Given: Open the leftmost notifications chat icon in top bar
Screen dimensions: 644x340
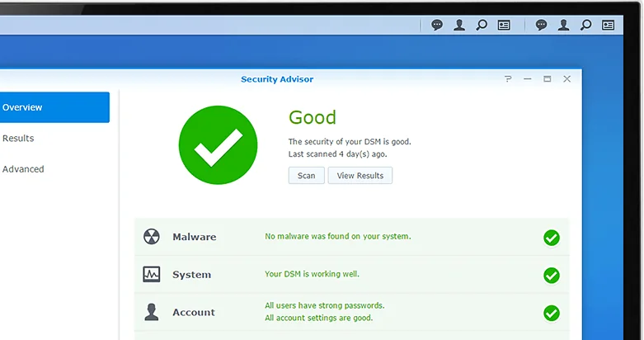Looking at the screenshot, I should (x=437, y=25).
